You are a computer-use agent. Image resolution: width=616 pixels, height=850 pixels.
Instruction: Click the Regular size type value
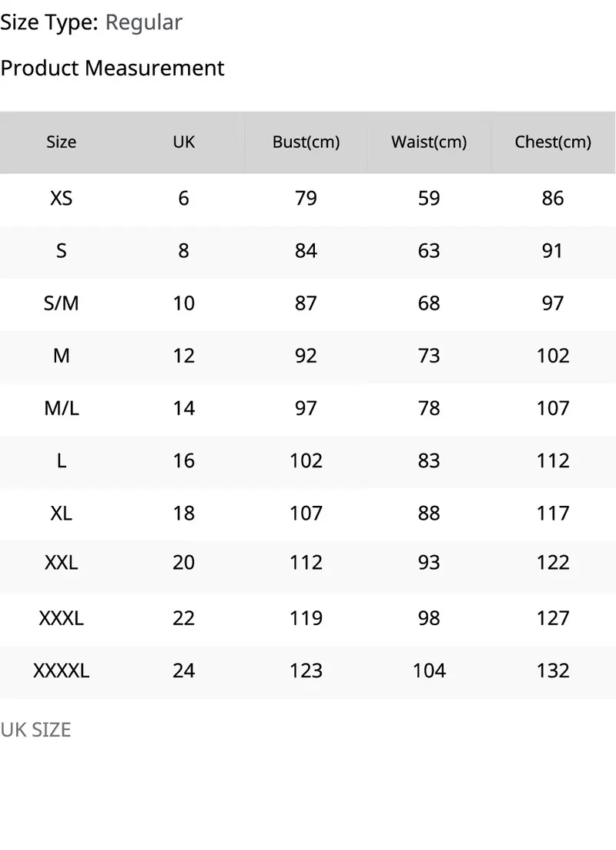coord(144,22)
